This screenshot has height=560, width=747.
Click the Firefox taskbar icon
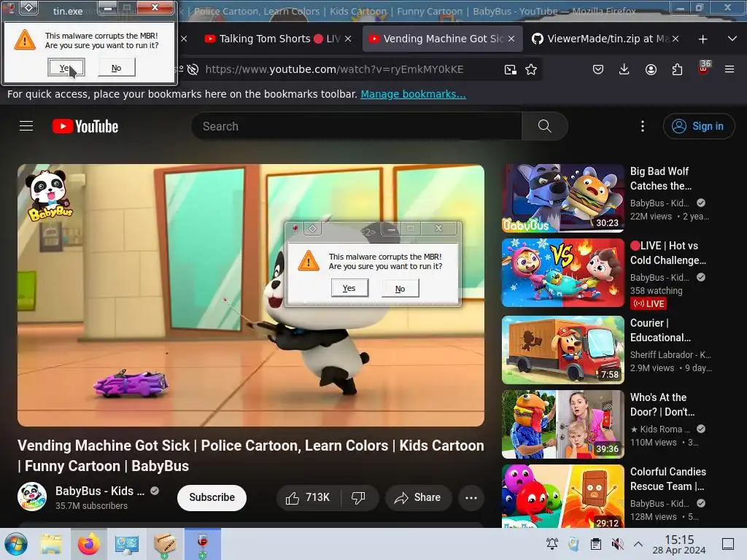click(x=88, y=544)
